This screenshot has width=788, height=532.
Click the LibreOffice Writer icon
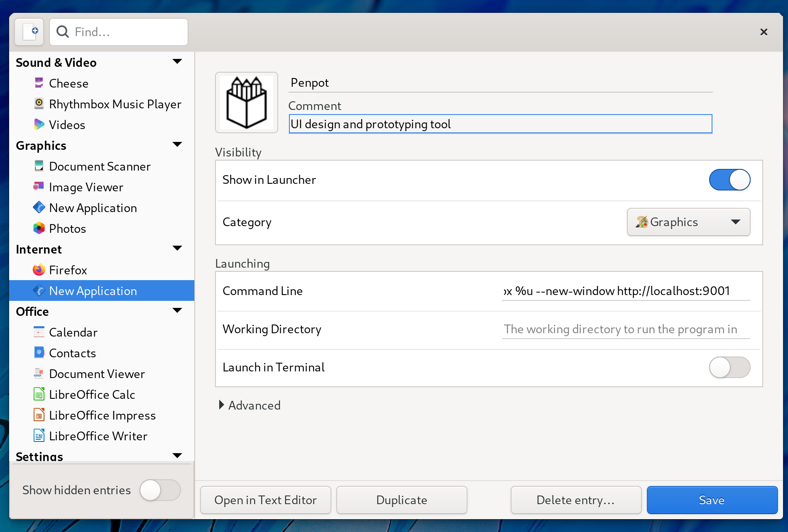[x=39, y=435]
